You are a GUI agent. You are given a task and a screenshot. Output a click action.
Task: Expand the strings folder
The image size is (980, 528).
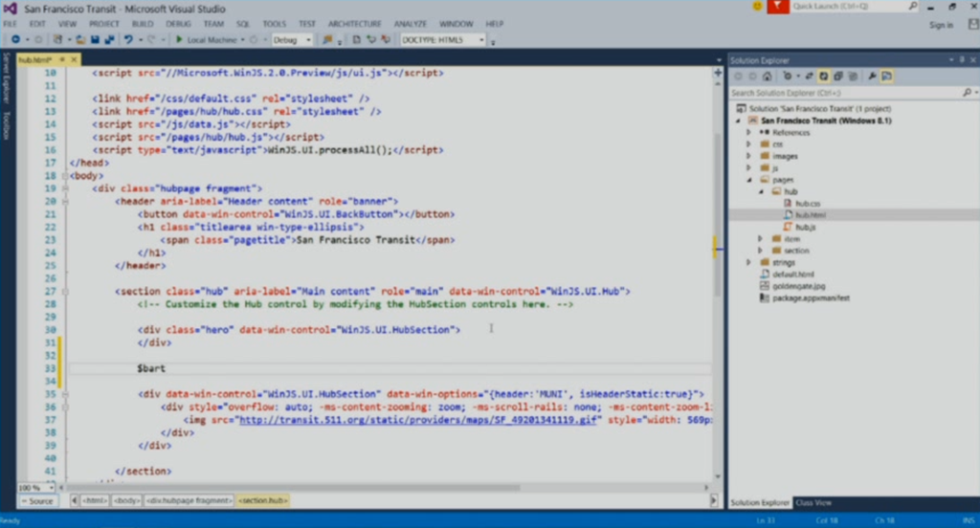(x=748, y=262)
